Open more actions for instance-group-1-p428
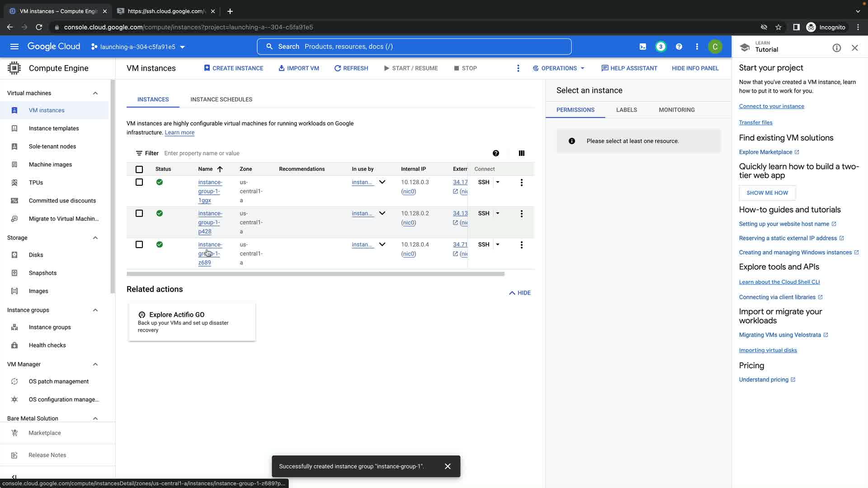 521,214
